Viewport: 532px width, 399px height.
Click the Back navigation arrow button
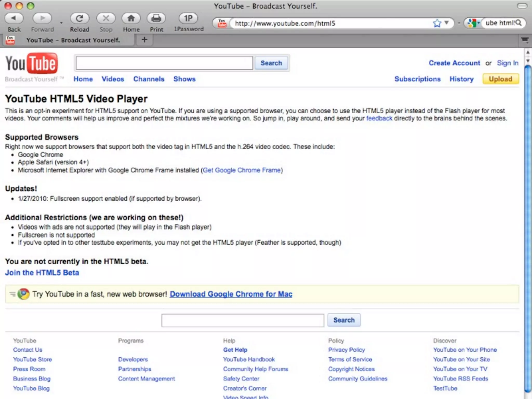14,18
